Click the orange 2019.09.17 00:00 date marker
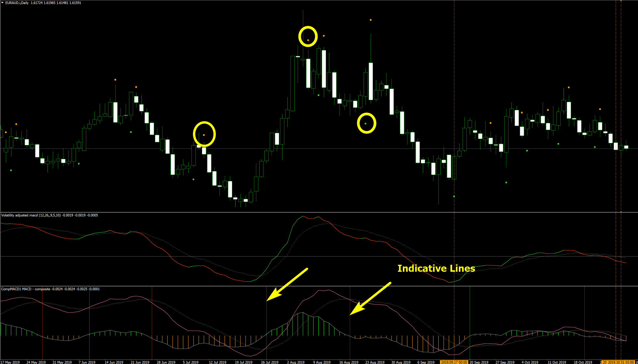This screenshot has height=364, width=638. [454, 362]
